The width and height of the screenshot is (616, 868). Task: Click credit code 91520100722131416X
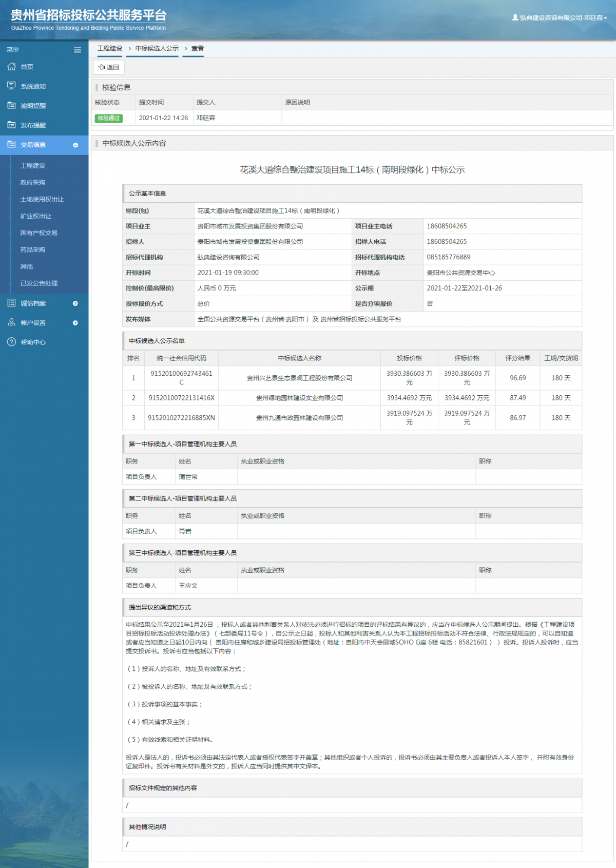(x=182, y=398)
